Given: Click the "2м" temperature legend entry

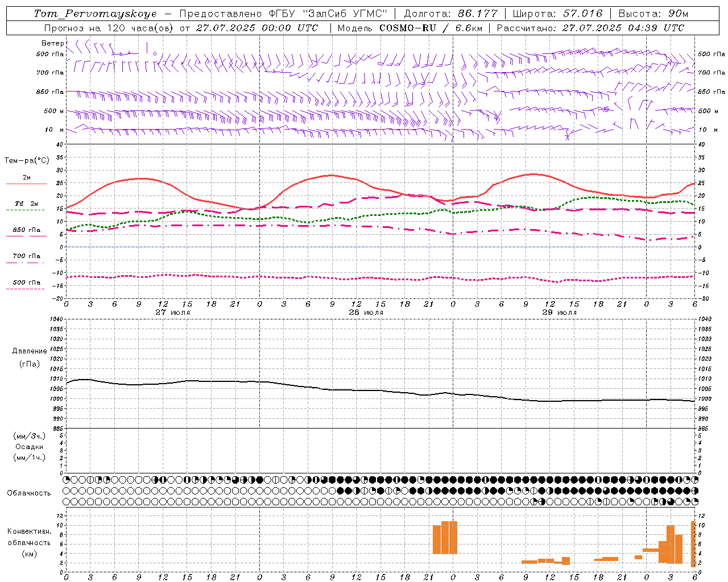Looking at the screenshot, I should (27, 177).
